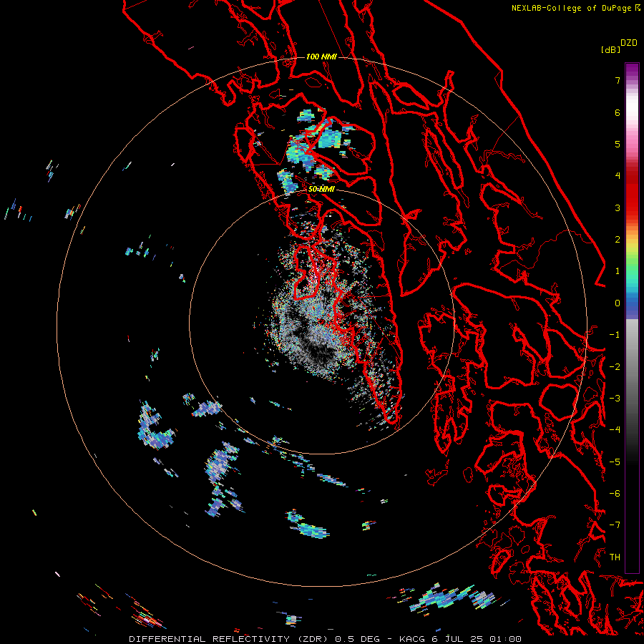Select the 5 value on the color scale
The width and height of the screenshot is (644, 644).
pos(618,144)
